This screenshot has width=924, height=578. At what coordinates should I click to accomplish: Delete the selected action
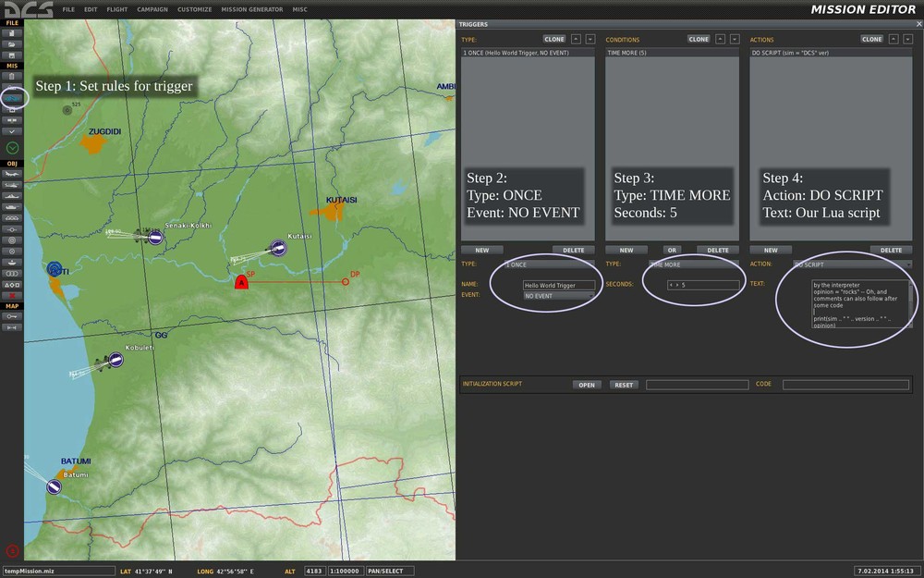tap(891, 250)
